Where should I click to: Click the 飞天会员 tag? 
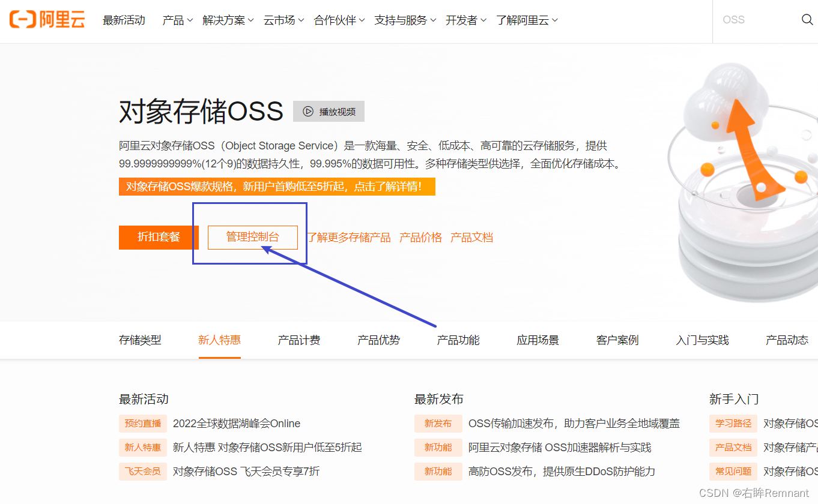point(143,472)
